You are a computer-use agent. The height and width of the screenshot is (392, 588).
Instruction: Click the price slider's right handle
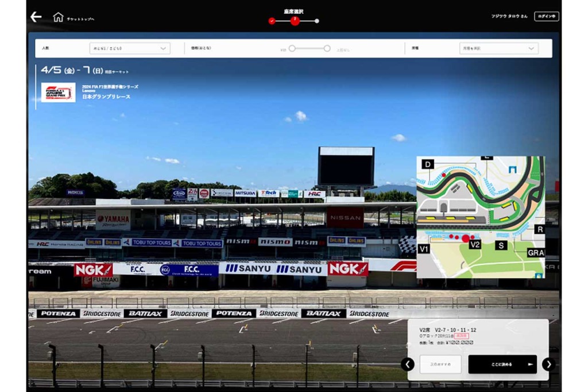327,49
